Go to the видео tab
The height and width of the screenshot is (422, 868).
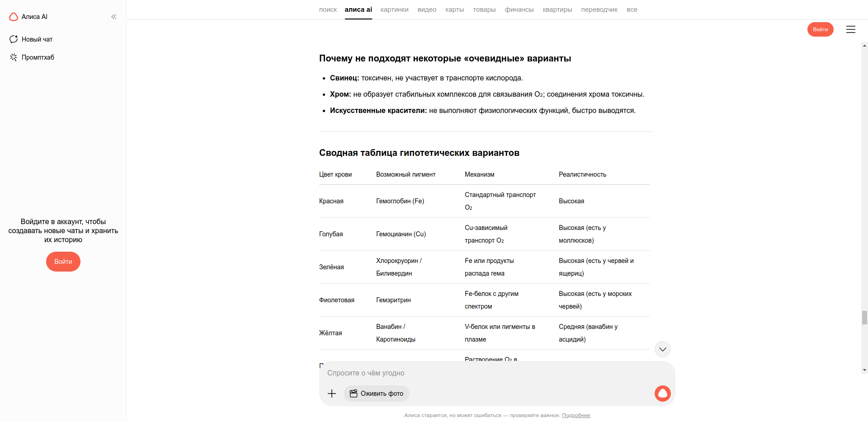(427, 9)
